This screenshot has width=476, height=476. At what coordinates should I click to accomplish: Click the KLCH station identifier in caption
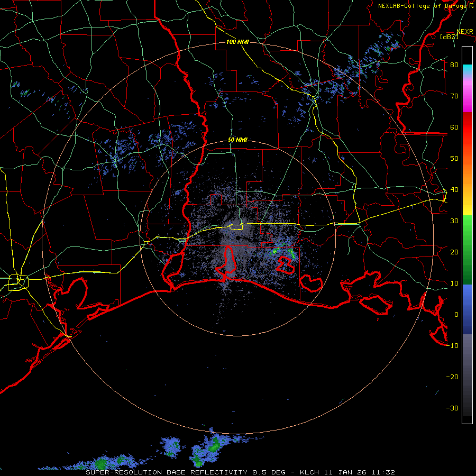(309, 472)
